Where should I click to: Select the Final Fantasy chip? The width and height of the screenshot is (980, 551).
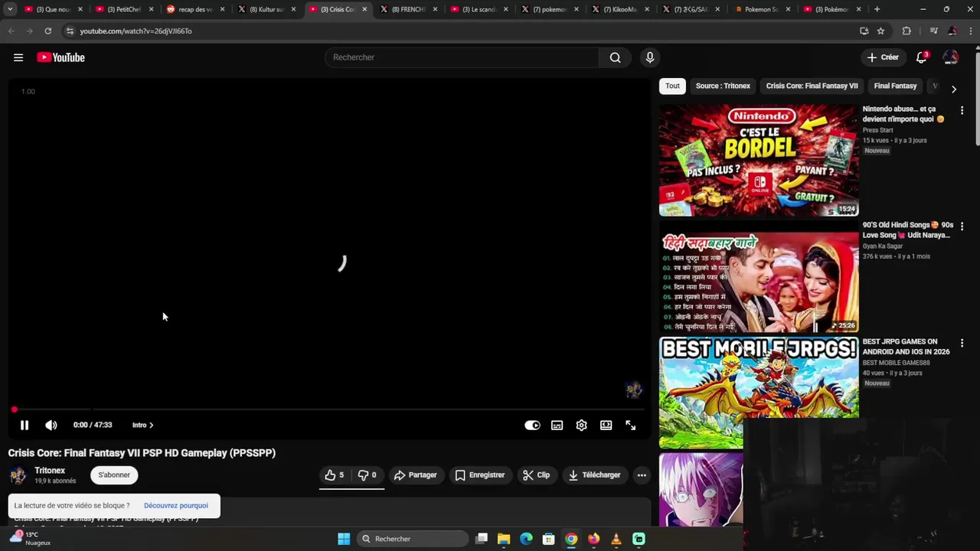click(x=895, y=86)
